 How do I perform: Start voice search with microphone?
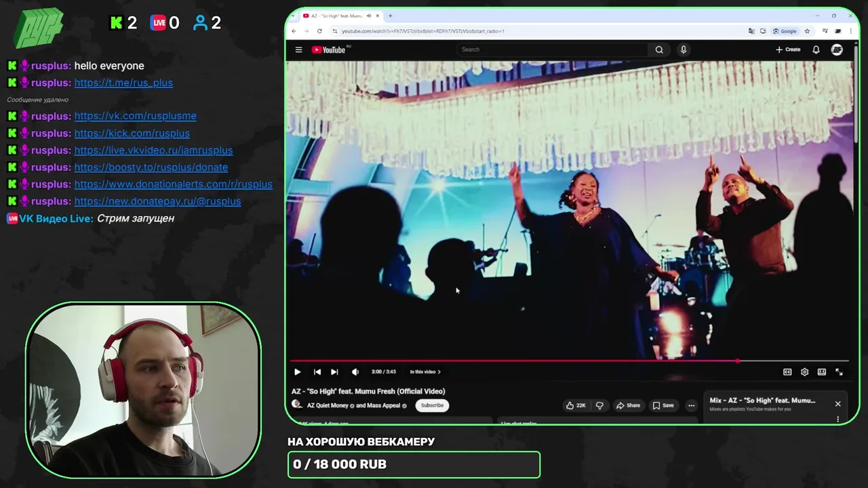pos(684,49)
